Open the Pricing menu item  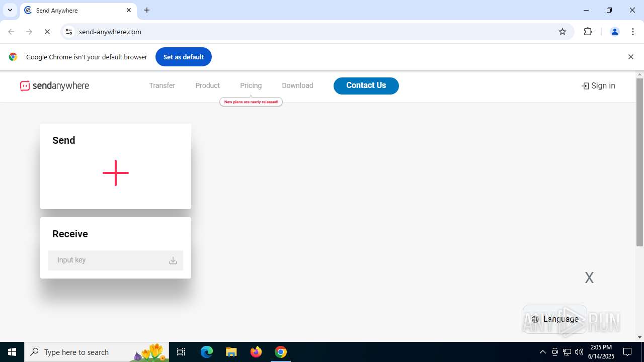[251, 85]
